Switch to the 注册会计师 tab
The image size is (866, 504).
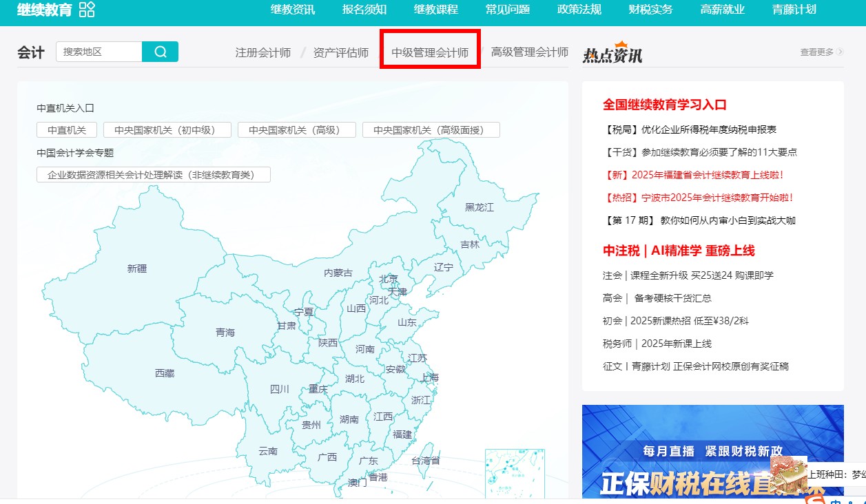pyautogui.click(x=262, y=52)
